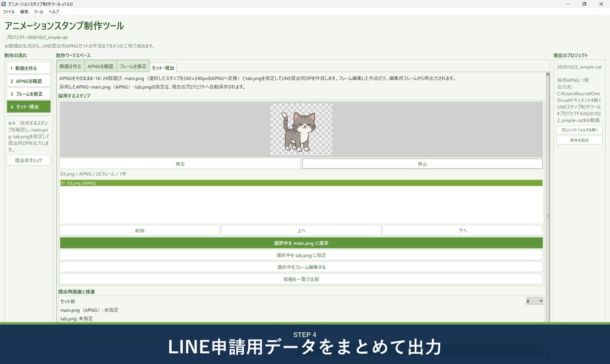Click the main.png（APNG）: 未指定 status text
The width and height of the screenshot is (610, 364).
tap(89, 310)
